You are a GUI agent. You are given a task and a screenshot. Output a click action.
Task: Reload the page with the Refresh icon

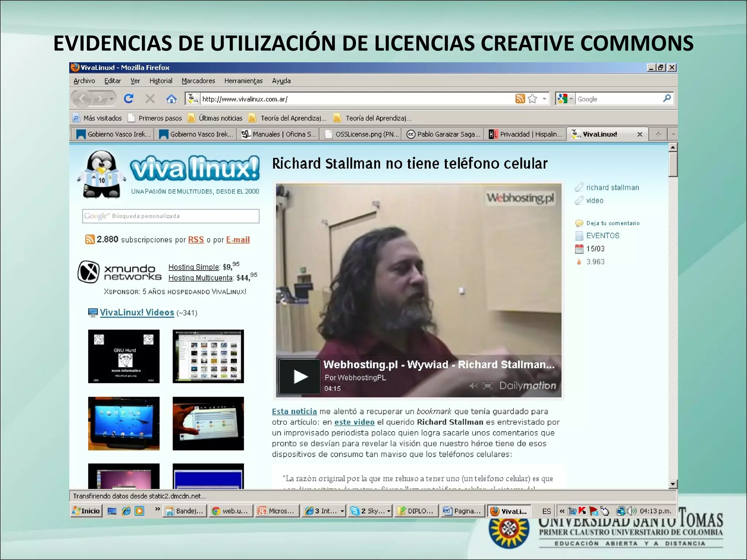(x=128, y=98)
